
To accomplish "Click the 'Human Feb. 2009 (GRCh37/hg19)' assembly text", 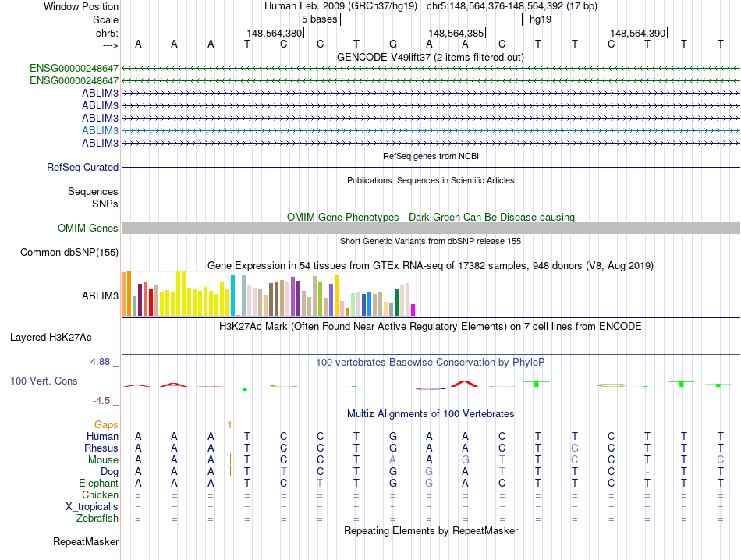I will tap(341, 6).
